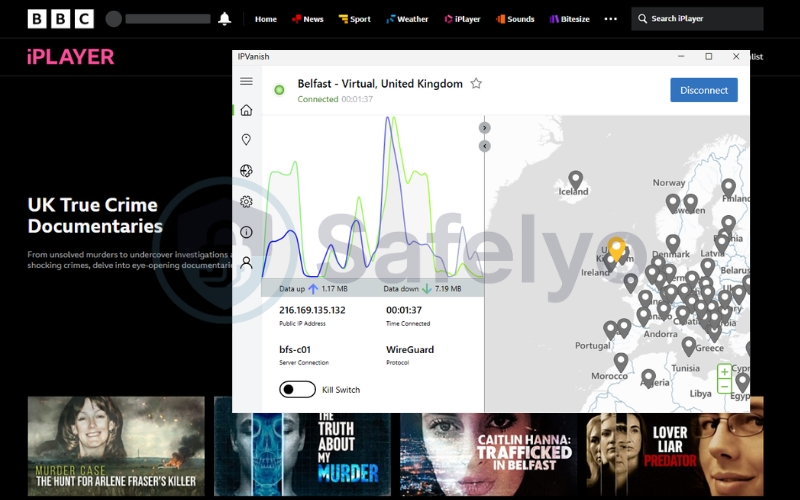Open the BBC account avatar
This screenshot has height=500, width=800.
(x=114, y=19)
